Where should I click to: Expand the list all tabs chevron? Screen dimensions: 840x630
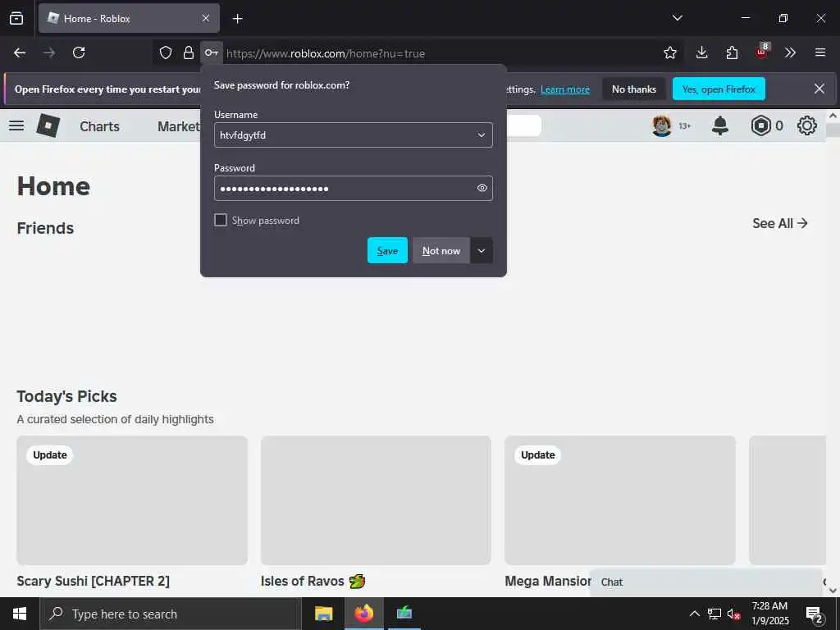[x=677, y=18]
